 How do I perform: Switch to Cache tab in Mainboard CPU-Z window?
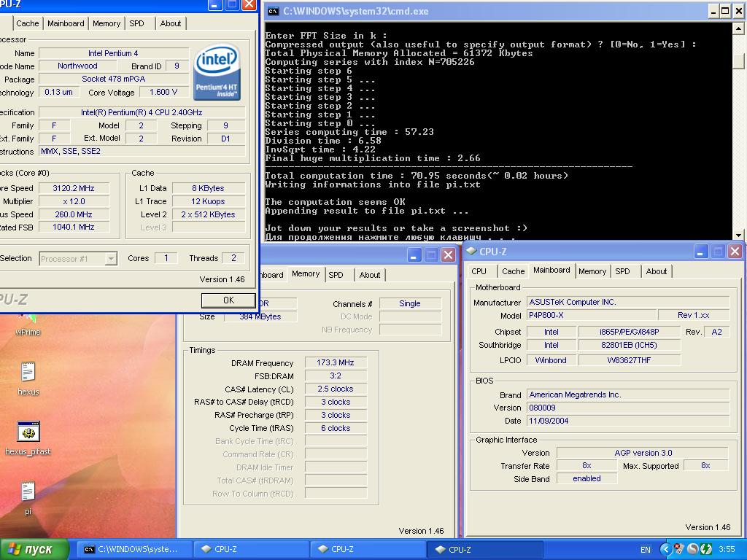513,271
